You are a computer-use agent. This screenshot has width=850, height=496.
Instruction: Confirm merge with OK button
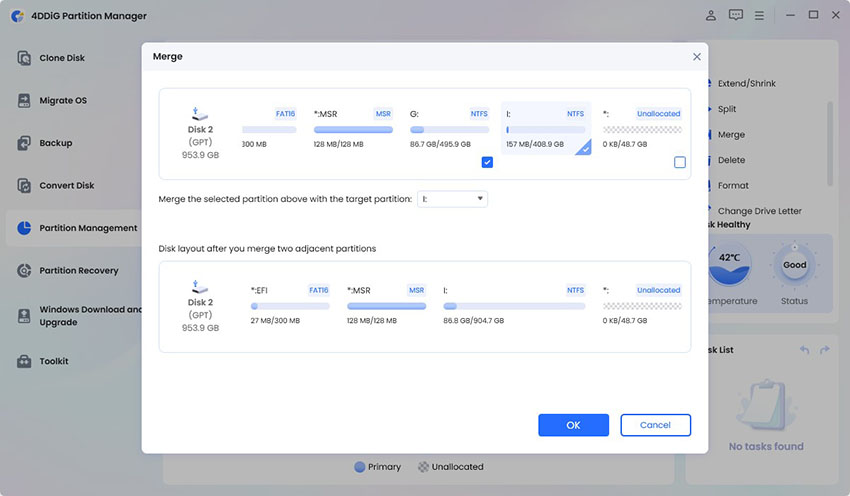click(x=574, y=425)
